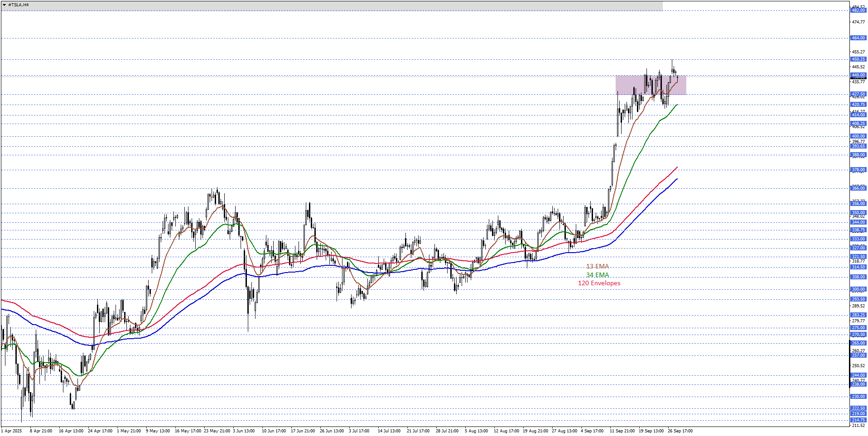Screen dimensions: 868x436
Task: Click the 26 Sep 17:00 time label
Action: (680, 431)
